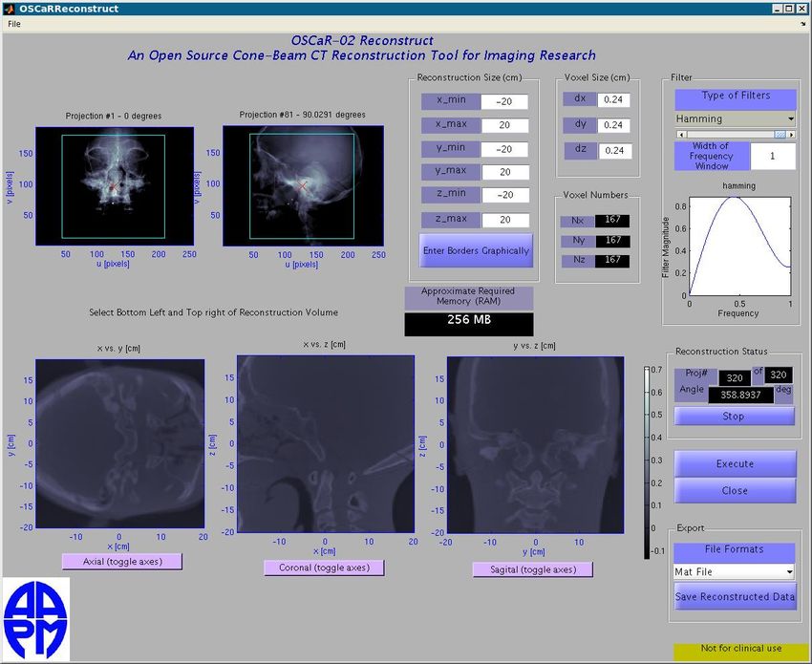Screen dimensions: 812x664
Task: Click the AAPM logo
Action: [x=36, y=621]
